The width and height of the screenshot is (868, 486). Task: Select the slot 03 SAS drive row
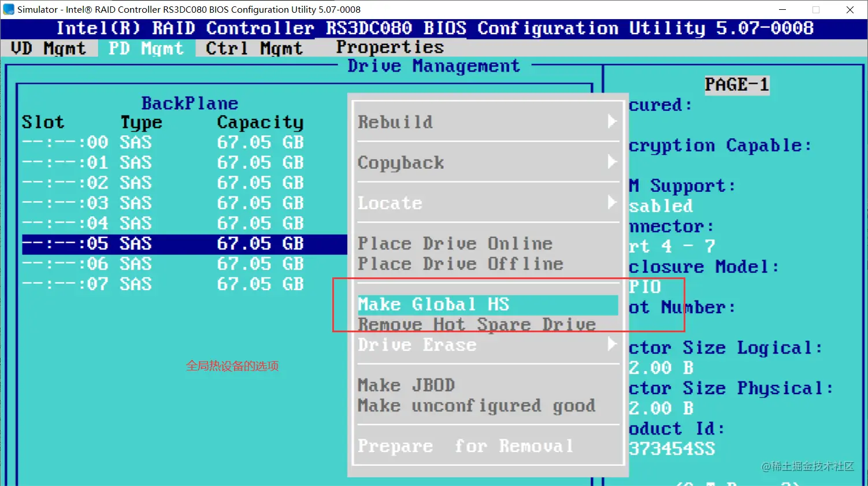pyautogui.click(x=163, y=203)
